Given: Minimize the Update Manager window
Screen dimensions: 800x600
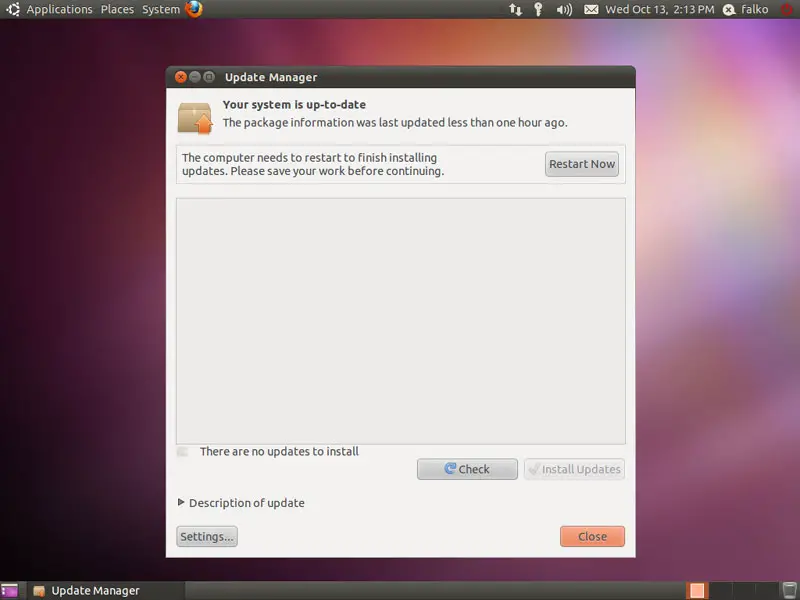Looking at the screenshot, I should pyautogui.click(x=195, y=77).
